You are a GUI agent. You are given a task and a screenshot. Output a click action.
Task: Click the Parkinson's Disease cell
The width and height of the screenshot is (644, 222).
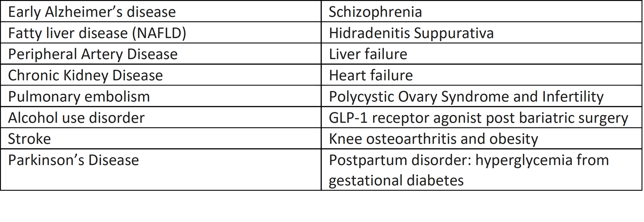[x=161, y=169]
